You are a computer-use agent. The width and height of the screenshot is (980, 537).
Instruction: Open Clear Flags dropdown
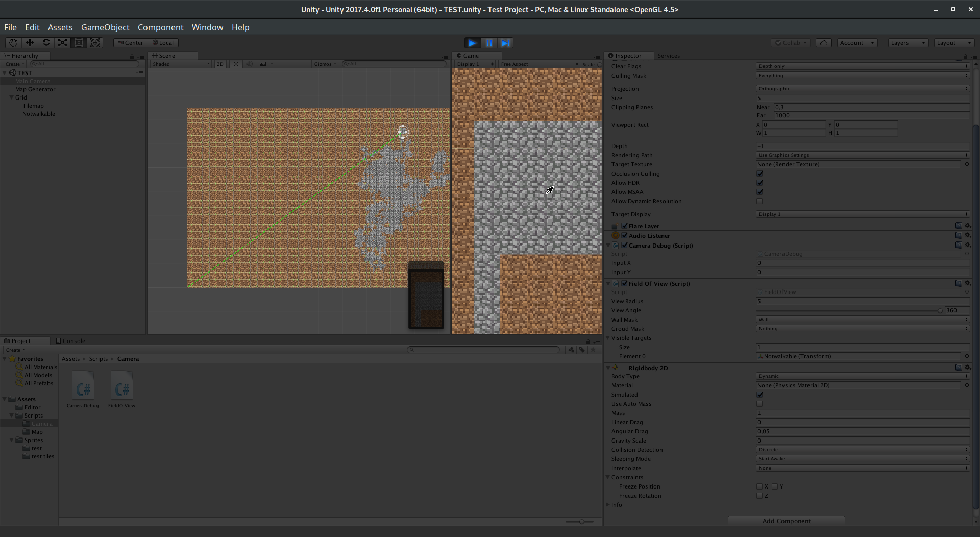(863, 66)
